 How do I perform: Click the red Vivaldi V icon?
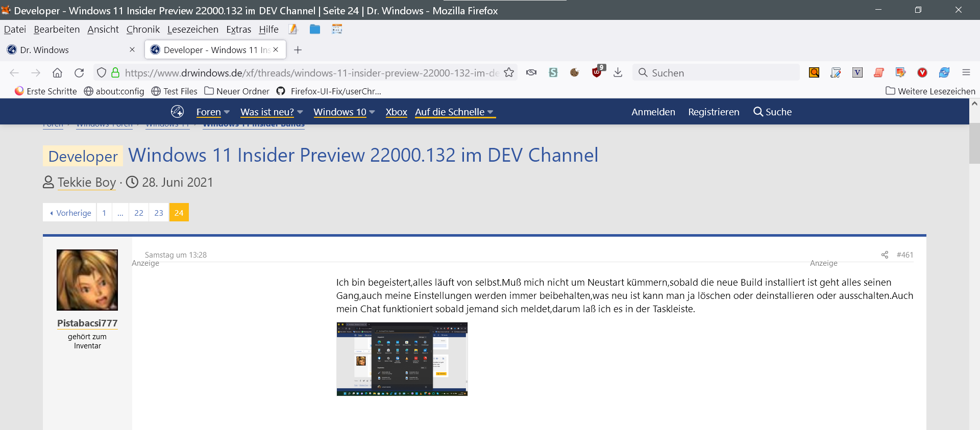pyautogui.click(x=922, y=72)
